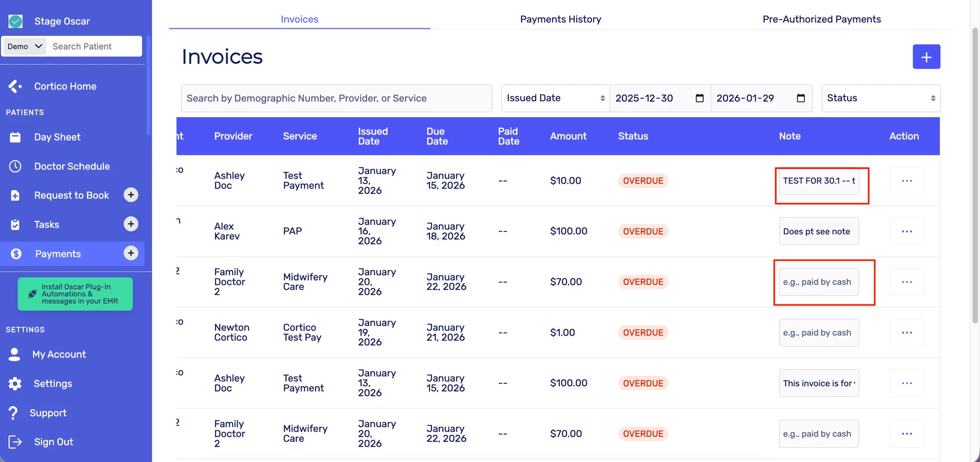
Task: Click plus icon next to Tasks
Action: (x=131, y=224)
